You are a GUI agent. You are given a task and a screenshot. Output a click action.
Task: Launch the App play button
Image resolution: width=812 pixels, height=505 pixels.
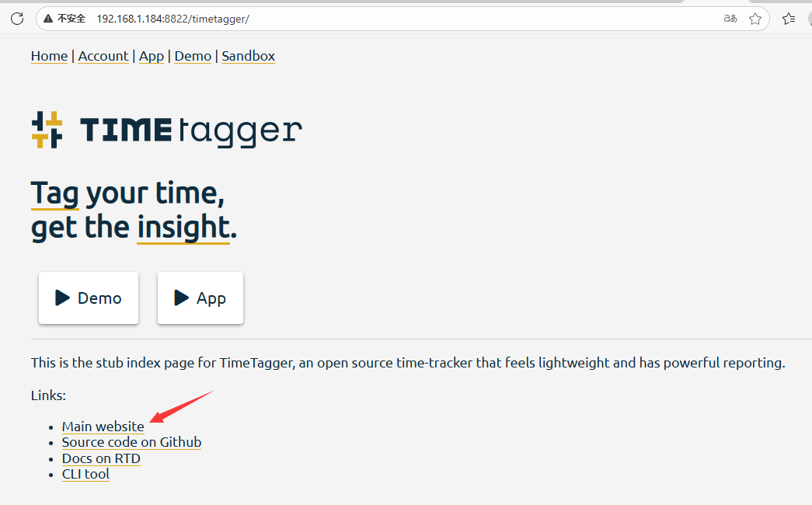click(200, 298)
